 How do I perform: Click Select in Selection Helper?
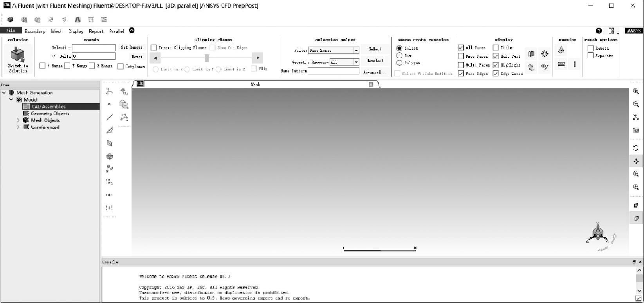pyautogui.click(x=375, y=49)
